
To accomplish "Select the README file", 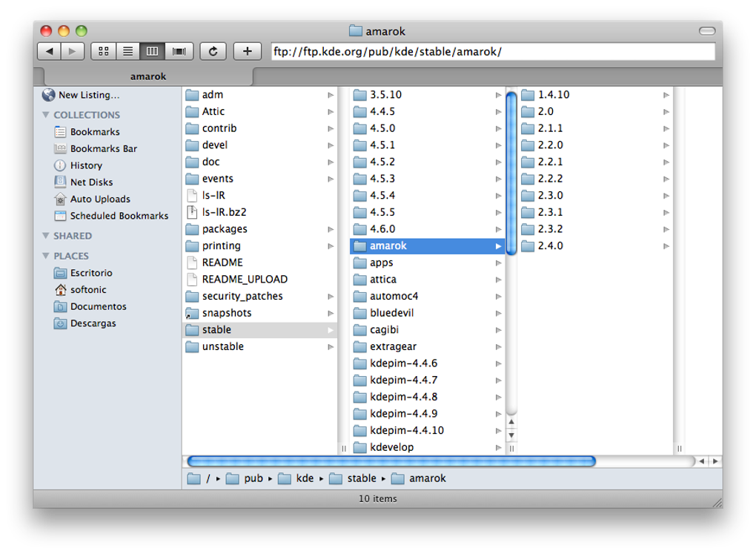I will point(260,263).
